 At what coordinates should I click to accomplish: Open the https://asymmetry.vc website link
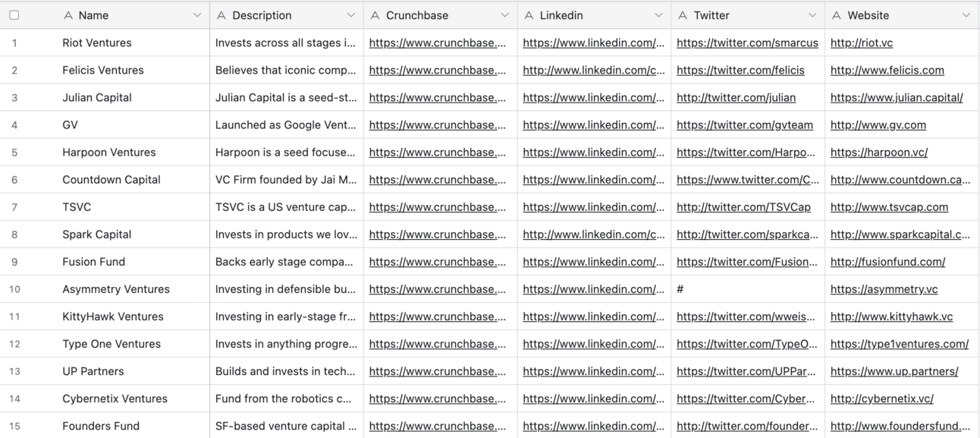[x=884, y=289]
